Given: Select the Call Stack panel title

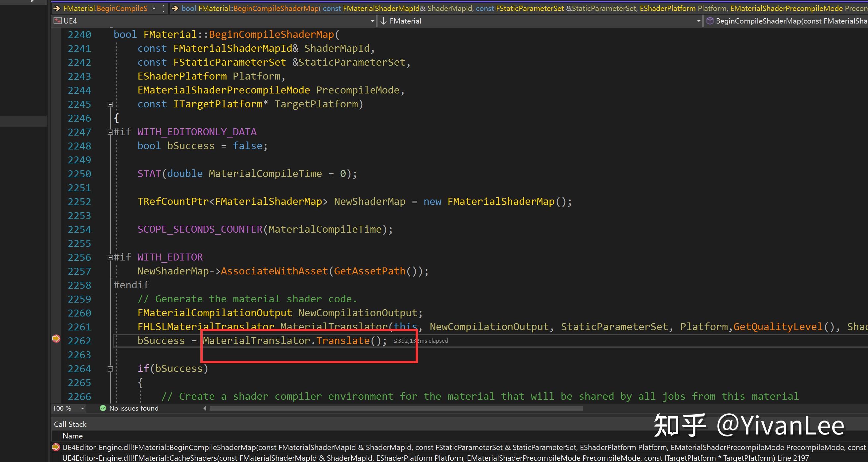Looking at the screenshot, I should coord(70,424).
